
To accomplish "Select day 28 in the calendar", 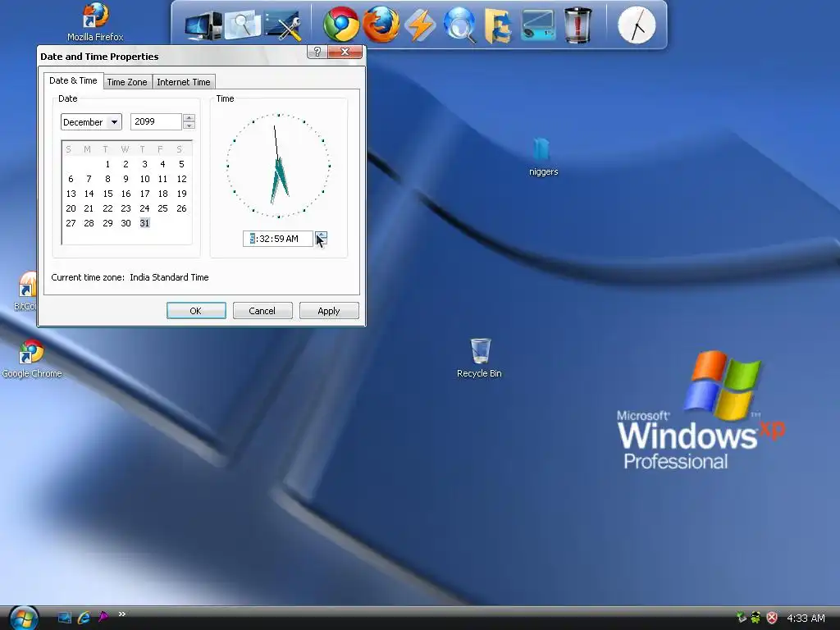I will 89,223.
